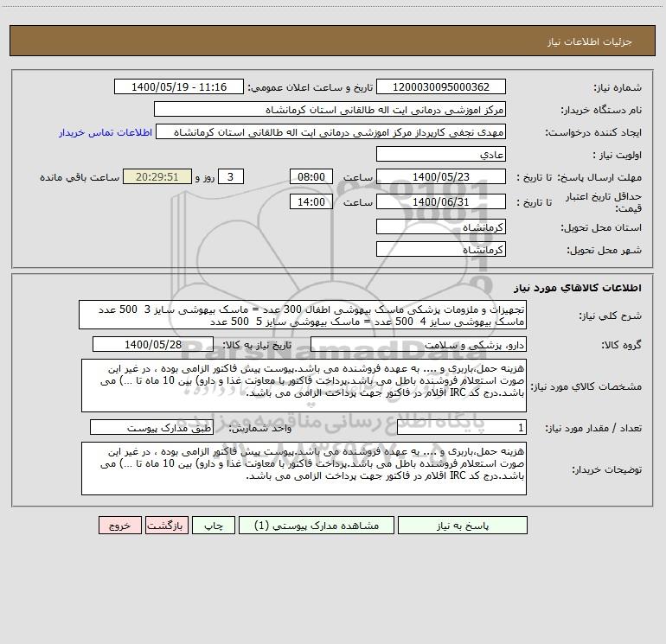Click the price validity date 1400/06/31
This screenshot has height=644, width=666.
[441, 201]
